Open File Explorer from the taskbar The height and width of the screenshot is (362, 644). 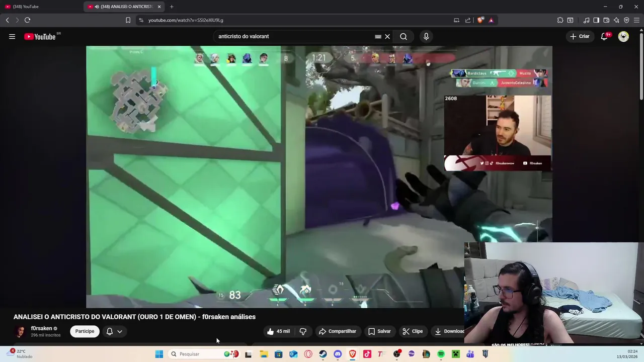[264, 354]
